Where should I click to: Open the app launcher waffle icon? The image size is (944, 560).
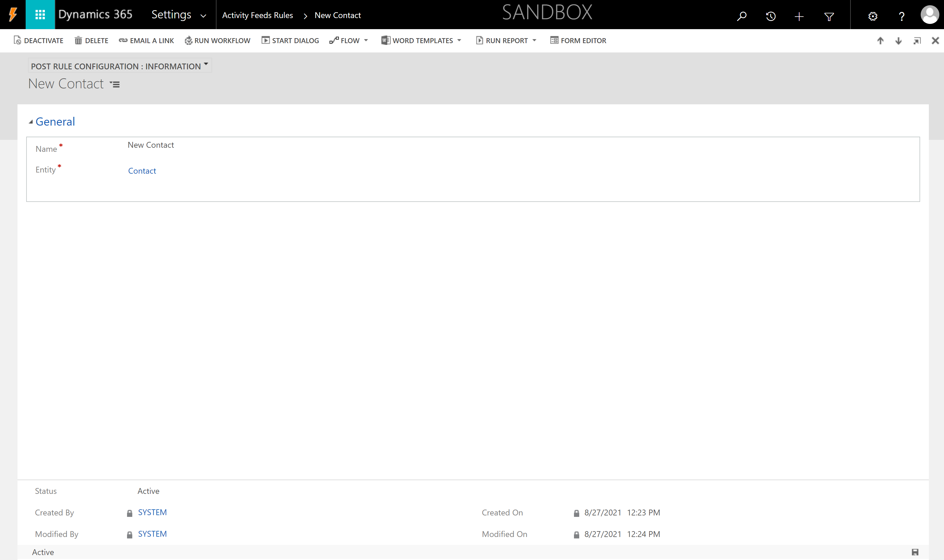click(x=40, y=14)
